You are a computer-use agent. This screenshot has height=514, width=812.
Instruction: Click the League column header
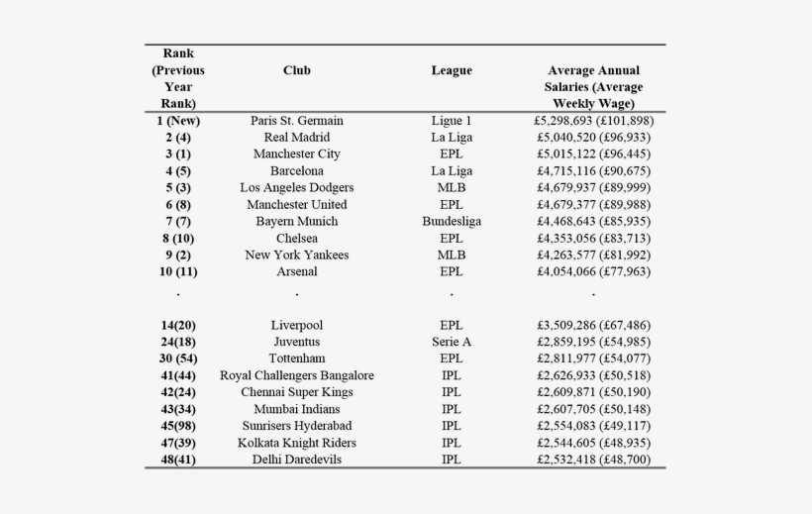pos(452,70)
